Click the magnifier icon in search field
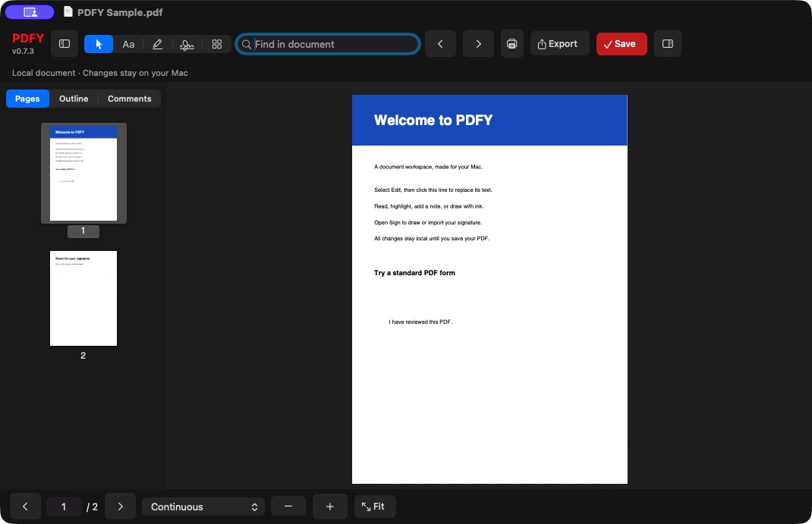812x524 pixels. [247, 45]
